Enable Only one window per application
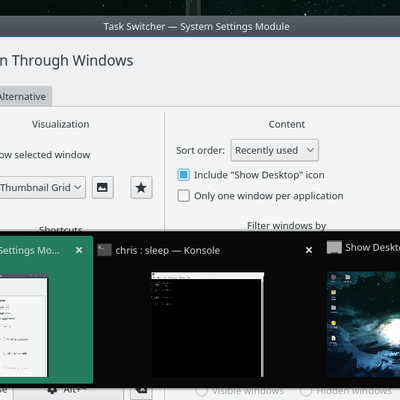This screenshot has width=400, height=400. (x=183, y=196)
